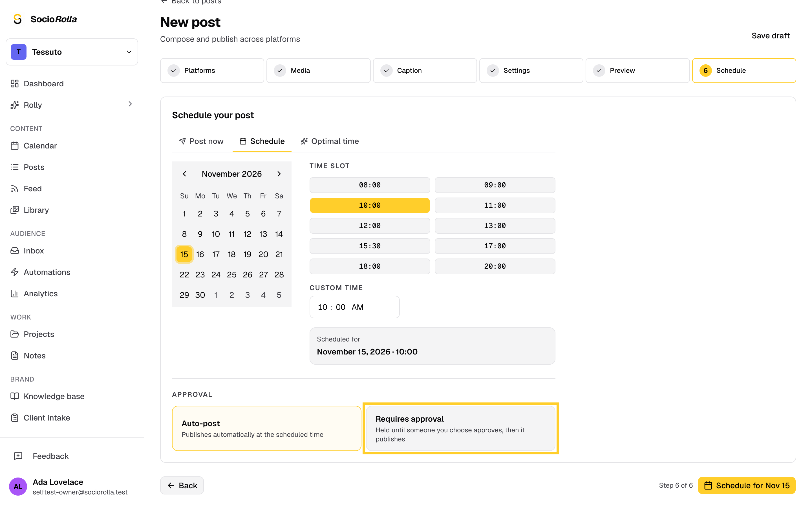Switch to the Post now tab

pyautogui.click(x=201, y=141)
